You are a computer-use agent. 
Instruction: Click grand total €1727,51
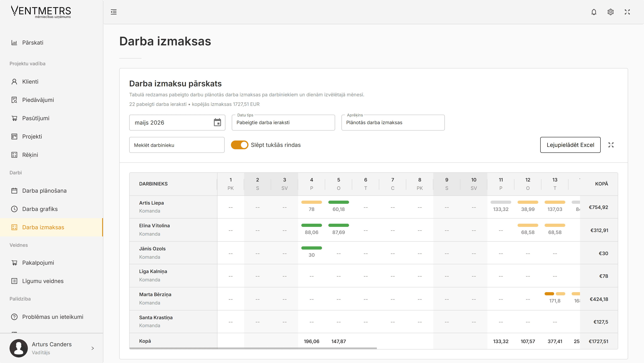598,341
